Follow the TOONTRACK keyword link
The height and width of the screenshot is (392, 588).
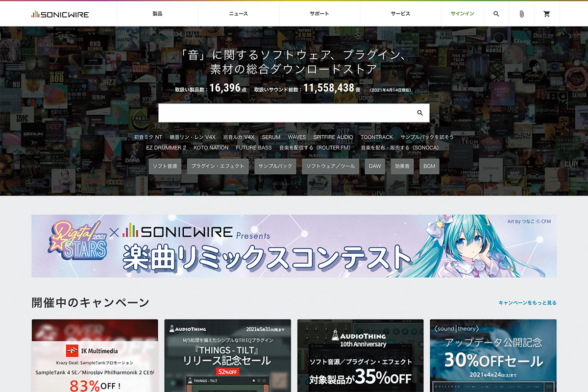tap(377, 137)
